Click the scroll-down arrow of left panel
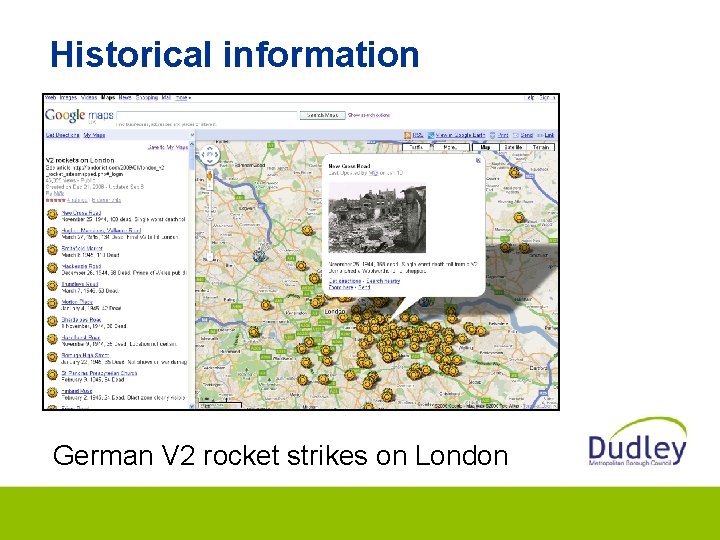The image size is (720, 540). [192, 406]
